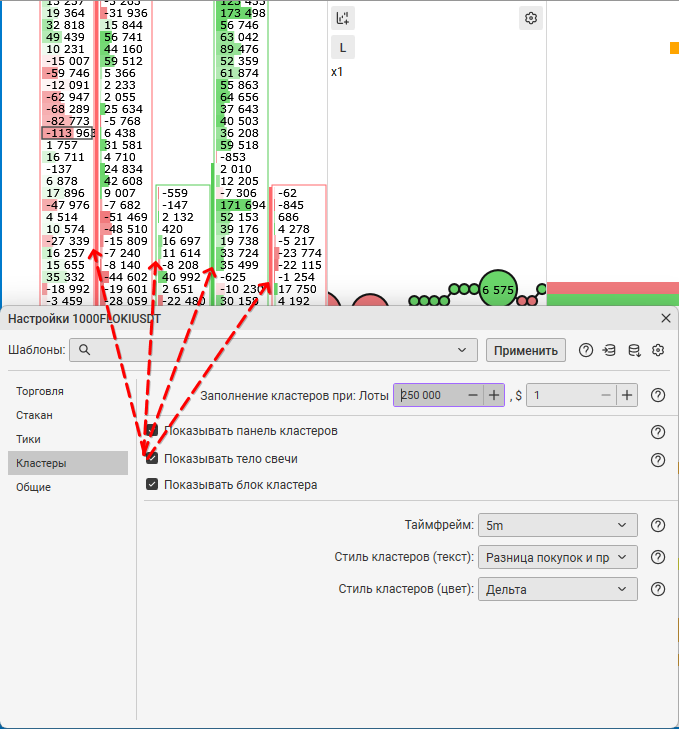Click the import template database icon

click(609, 350)
